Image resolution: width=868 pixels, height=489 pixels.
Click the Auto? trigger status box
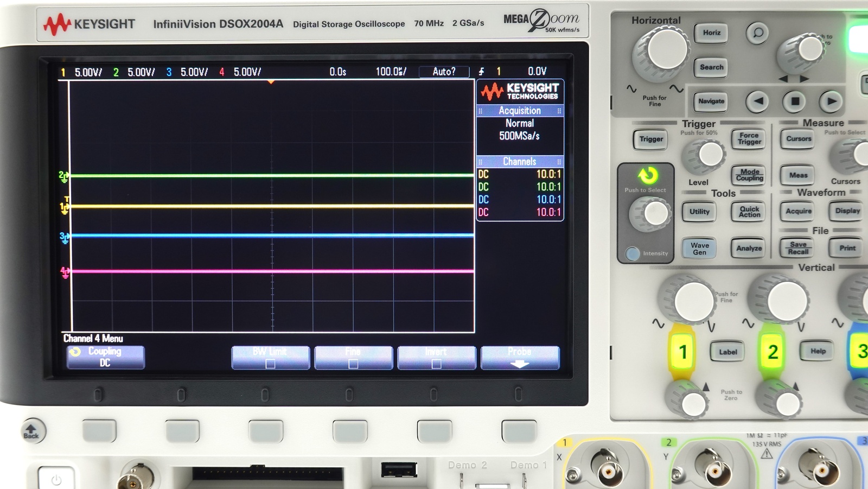coord(444,72)
